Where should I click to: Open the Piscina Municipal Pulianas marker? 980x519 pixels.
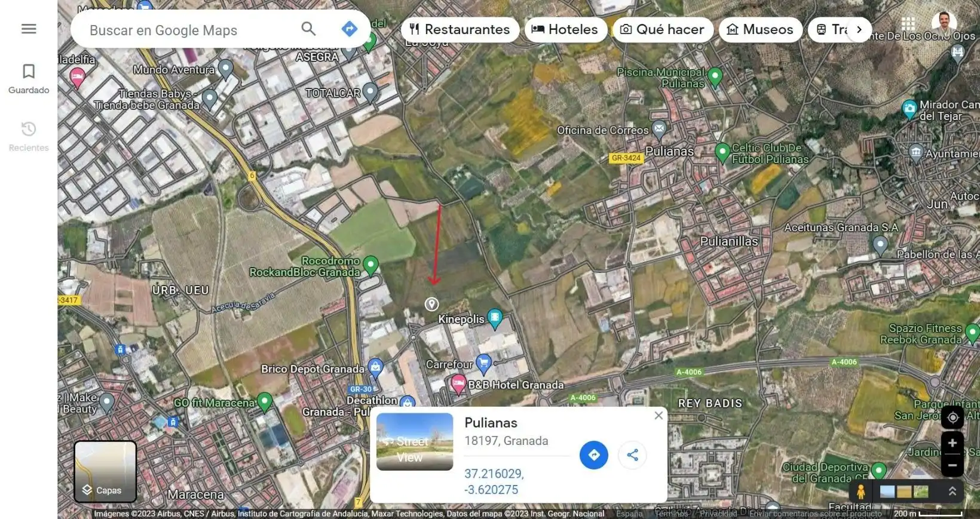click(715, 77)
